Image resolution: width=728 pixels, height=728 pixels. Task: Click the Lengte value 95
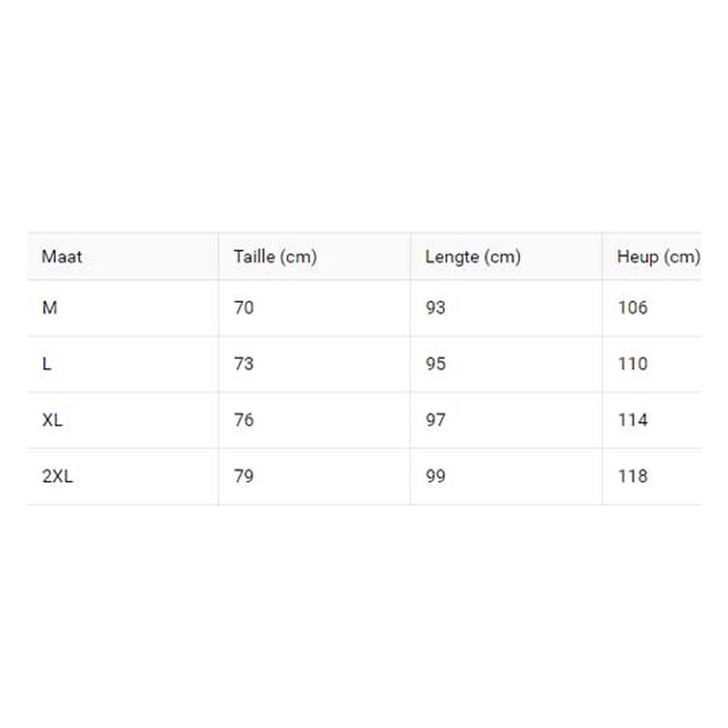click(436, 364)
